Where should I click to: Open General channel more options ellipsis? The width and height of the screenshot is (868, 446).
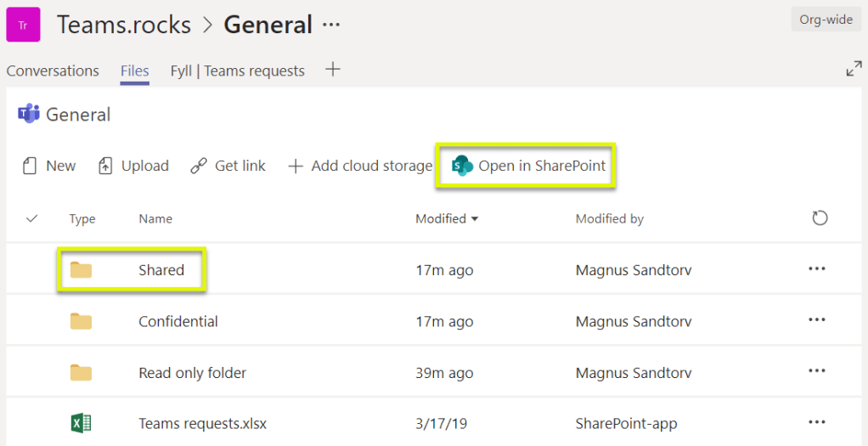[331, 25]
